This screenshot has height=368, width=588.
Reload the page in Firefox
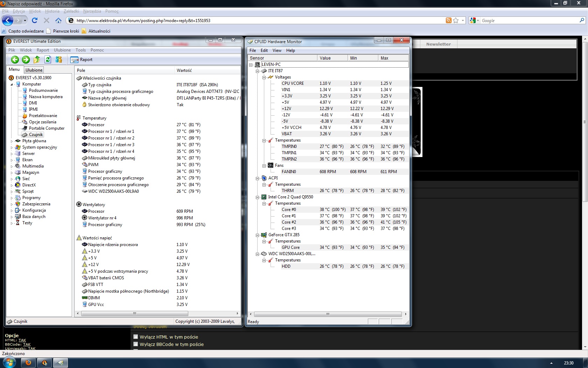[x=35, y=20]
